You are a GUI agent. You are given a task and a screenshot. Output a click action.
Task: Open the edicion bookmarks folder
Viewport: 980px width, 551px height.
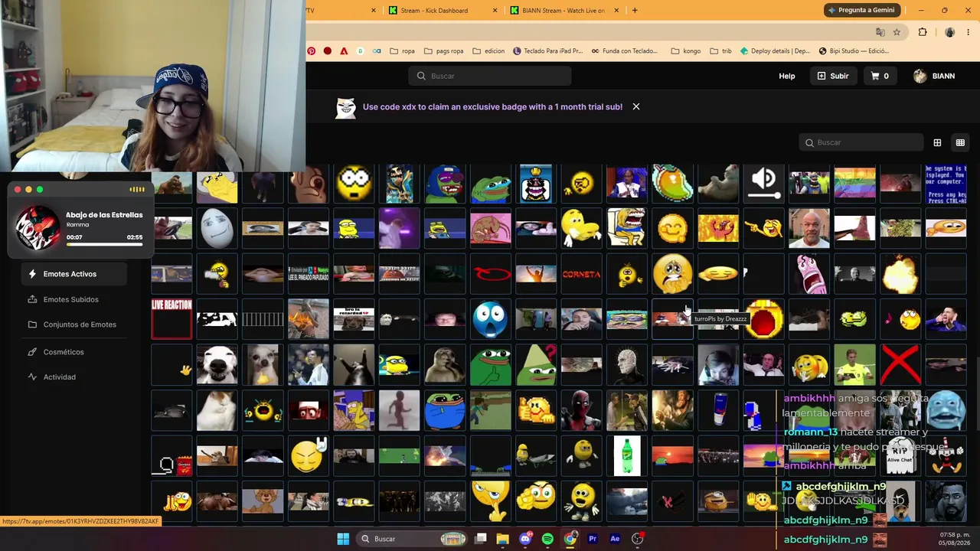[488, 51]
